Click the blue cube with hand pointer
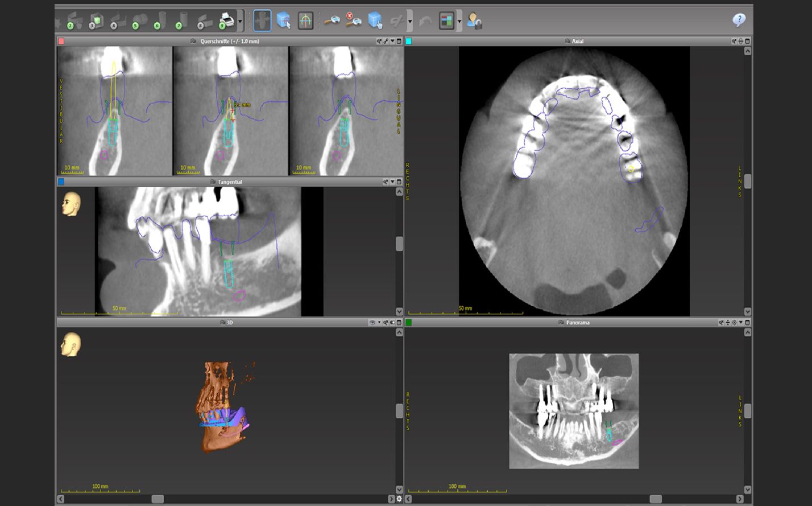The height and width of the screenshot is (506, 812). (375, 20)
